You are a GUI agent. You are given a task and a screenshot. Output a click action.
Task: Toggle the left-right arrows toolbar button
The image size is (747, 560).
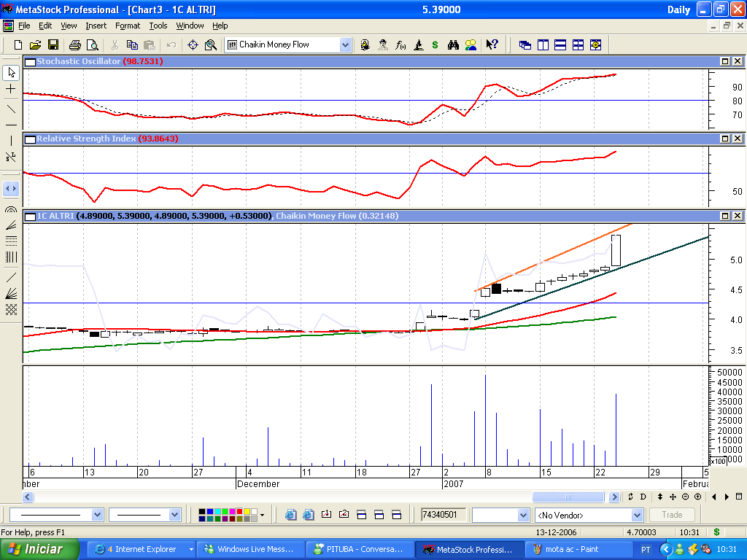click(x=11, y=189)
